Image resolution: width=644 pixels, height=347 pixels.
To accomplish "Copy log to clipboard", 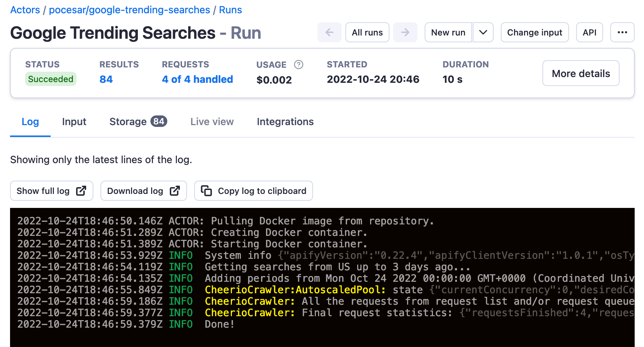I will 253,191.
